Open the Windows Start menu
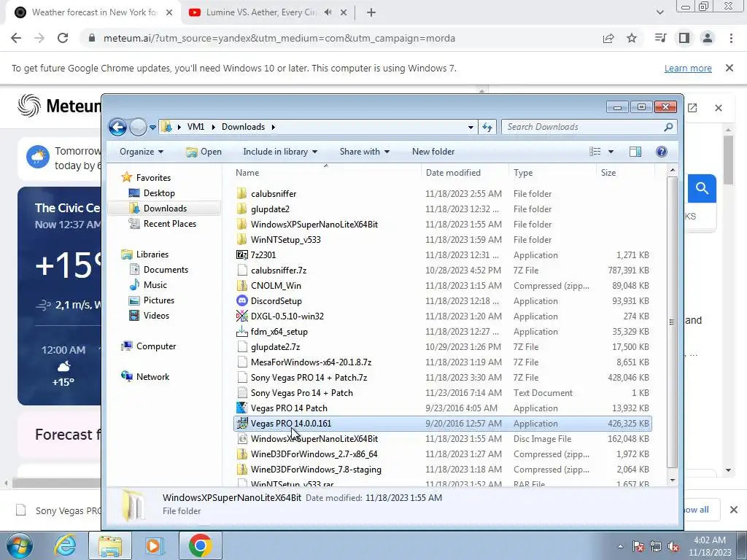Screen dimensions: 747x560 pyautogui.click(x=19, y=545)
